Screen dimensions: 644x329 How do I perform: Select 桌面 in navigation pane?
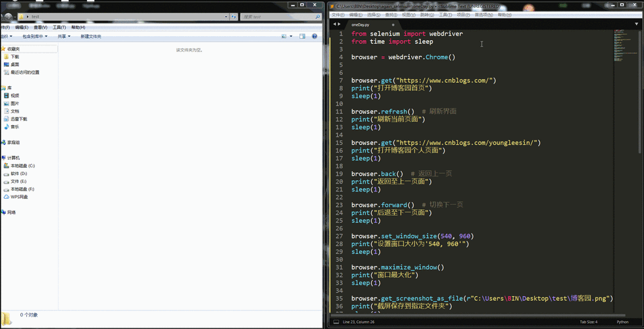(x=14, y=64)
